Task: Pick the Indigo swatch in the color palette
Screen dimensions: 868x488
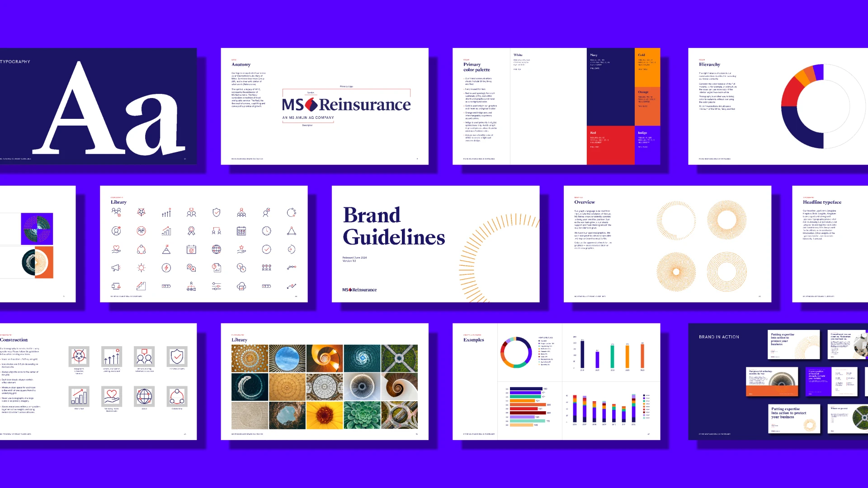Action: [x=647, y=145]
